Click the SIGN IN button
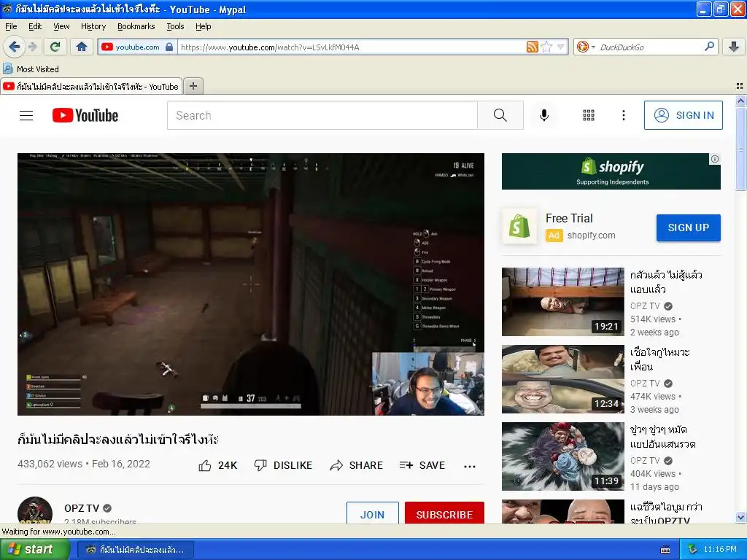The height and width of the screenshot is (560, 747). click(683, 115)
